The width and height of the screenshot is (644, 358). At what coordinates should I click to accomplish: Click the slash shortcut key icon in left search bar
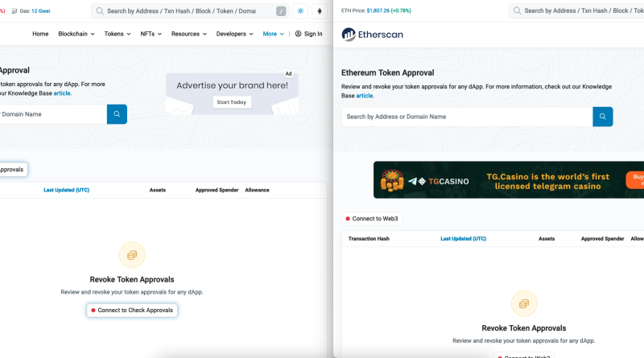click(281, 11)
